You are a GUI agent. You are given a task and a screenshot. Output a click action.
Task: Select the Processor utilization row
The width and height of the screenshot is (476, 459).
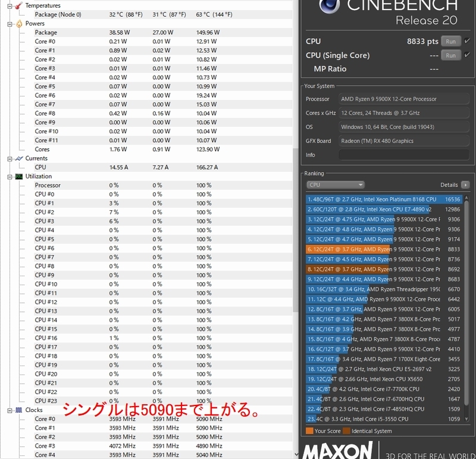pos(163,185)
